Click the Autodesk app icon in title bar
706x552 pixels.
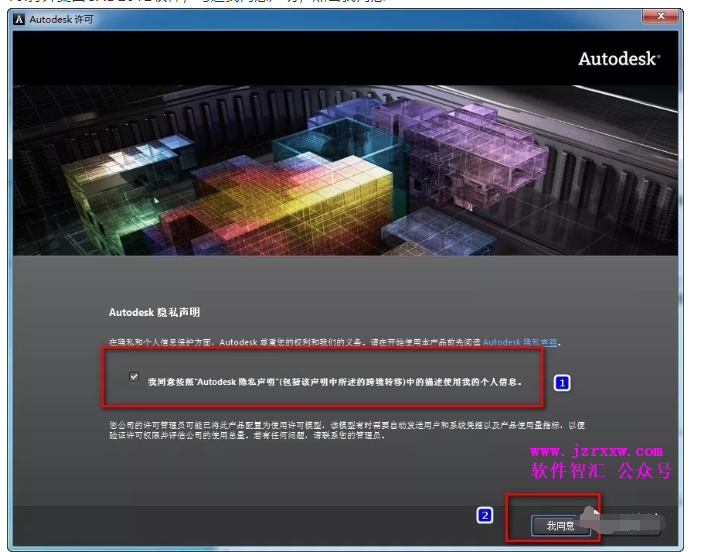(19, 19)
